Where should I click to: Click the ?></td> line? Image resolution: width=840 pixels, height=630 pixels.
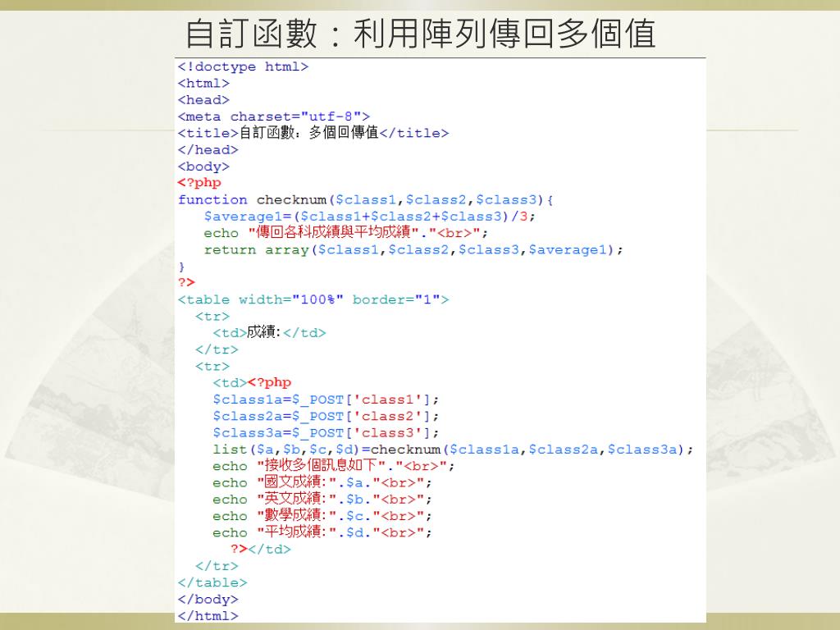[261, 550]
